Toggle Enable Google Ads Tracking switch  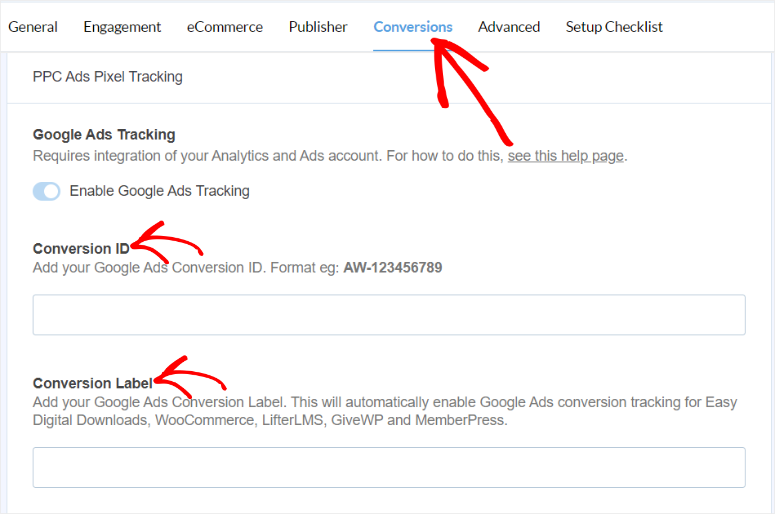pyautogui.click(x=46, y=191)
